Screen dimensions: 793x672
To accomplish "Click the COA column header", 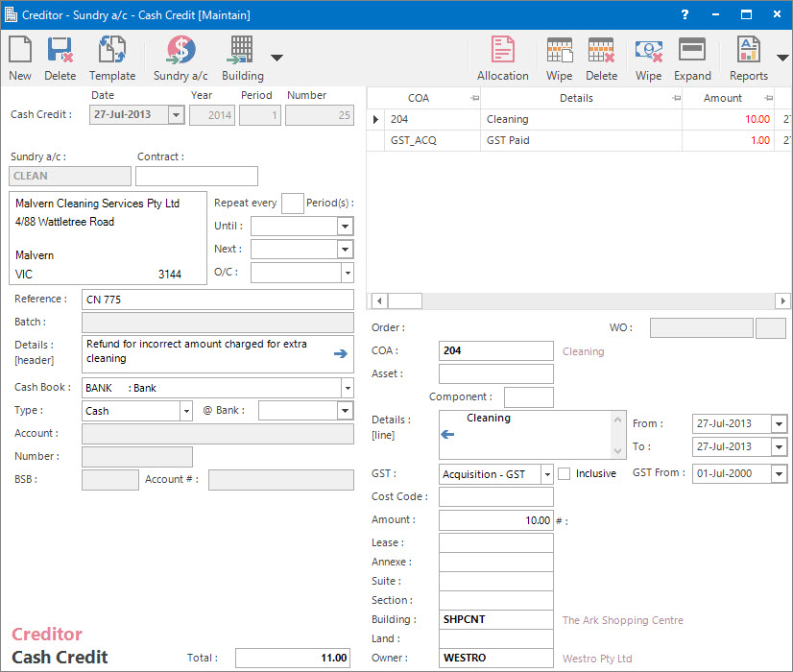I will 419,98.
